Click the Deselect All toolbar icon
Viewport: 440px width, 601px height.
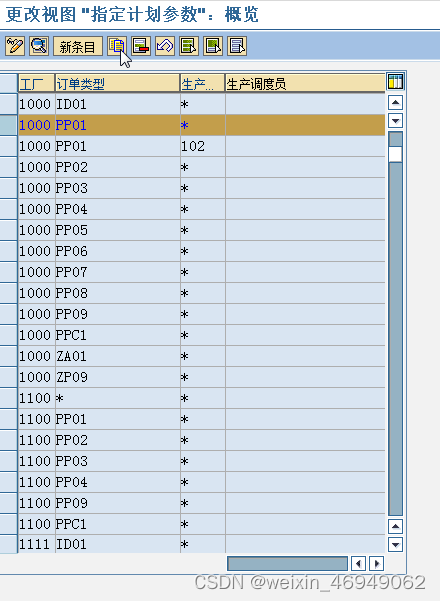click(237, 46)
